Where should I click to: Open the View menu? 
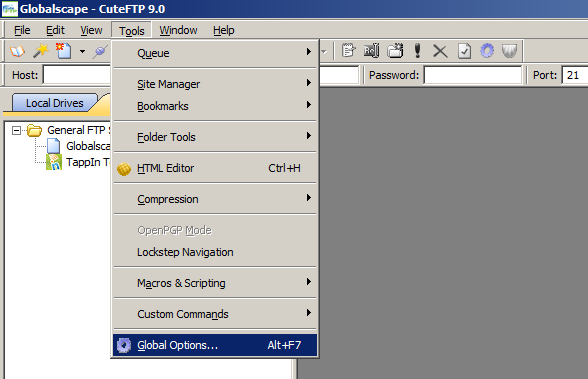click(91, 30)
